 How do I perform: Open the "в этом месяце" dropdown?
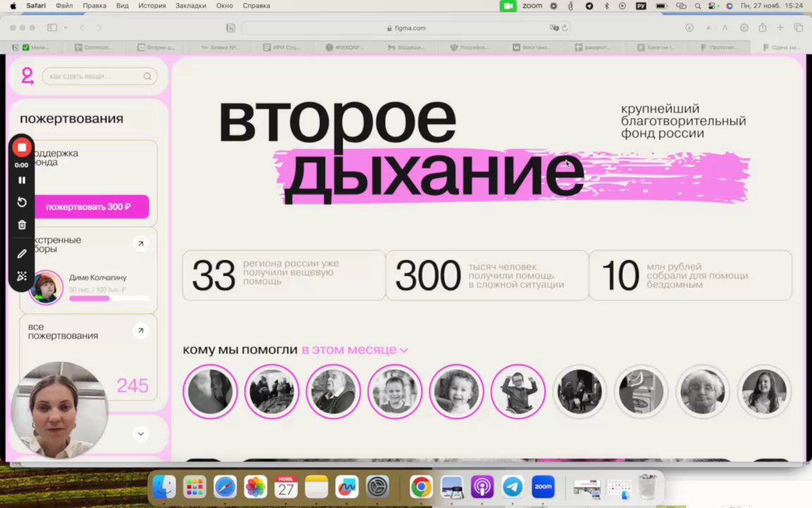(x=355, y=350)
